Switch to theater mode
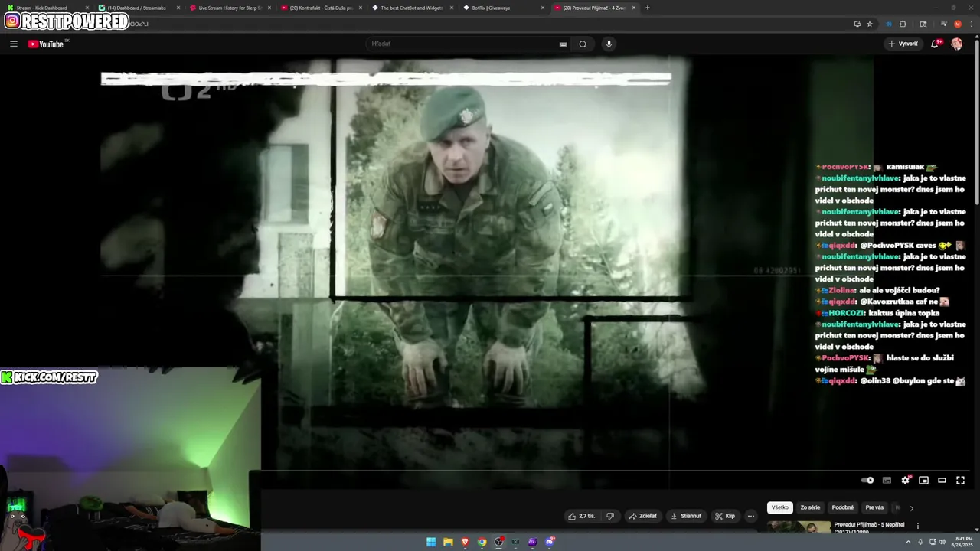Viewport: 980px width, 551px height. click(942, 481)
